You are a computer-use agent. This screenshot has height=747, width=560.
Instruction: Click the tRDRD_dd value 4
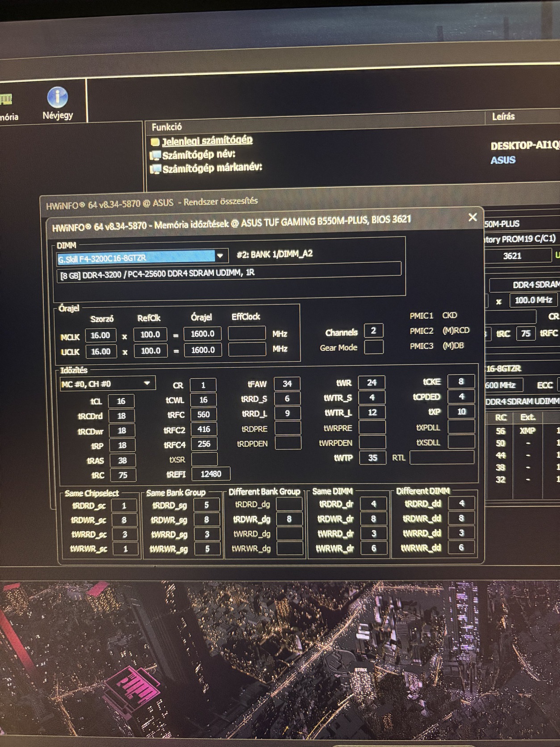461,503
